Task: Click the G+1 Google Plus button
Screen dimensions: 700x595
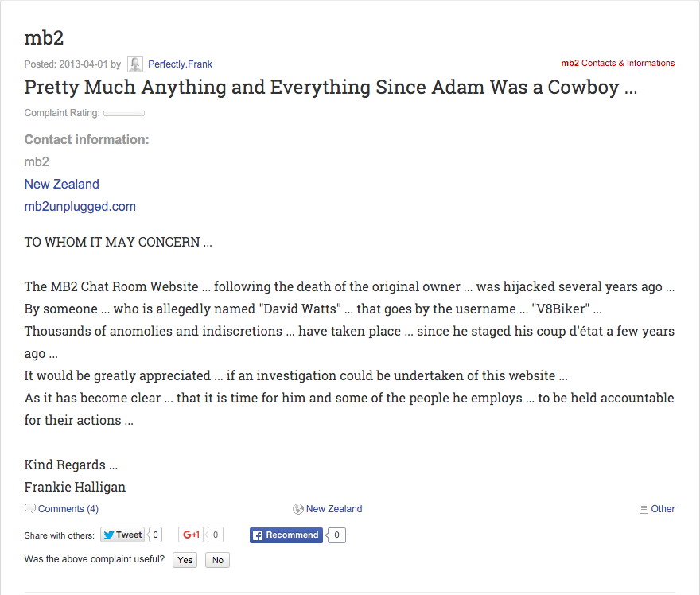Action: (x=191, y=535)
